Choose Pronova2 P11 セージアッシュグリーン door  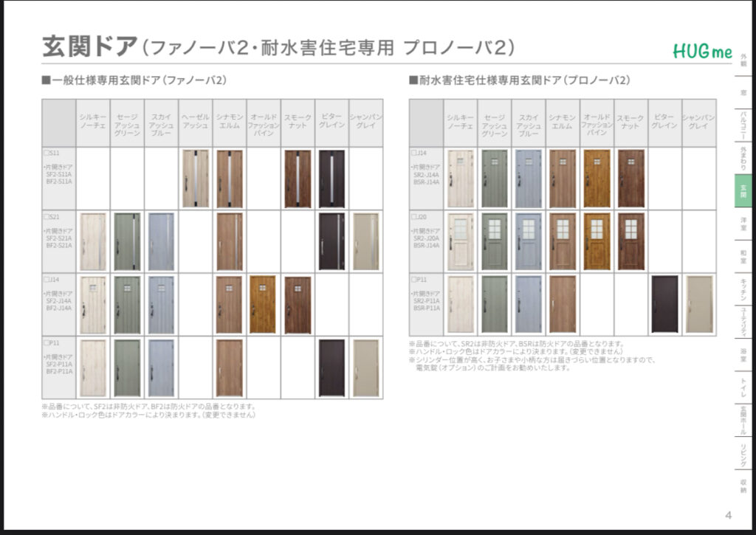point(495,304)
